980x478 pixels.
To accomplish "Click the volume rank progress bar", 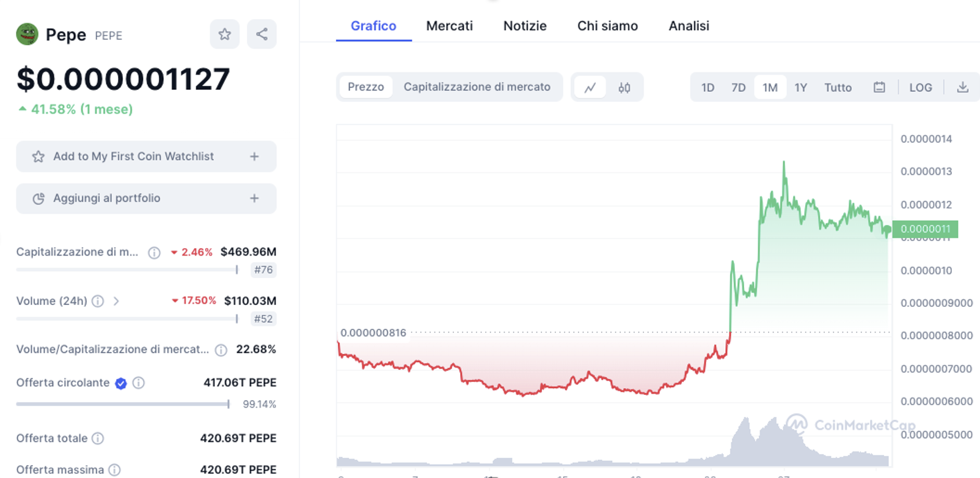I will coord(127,318).
